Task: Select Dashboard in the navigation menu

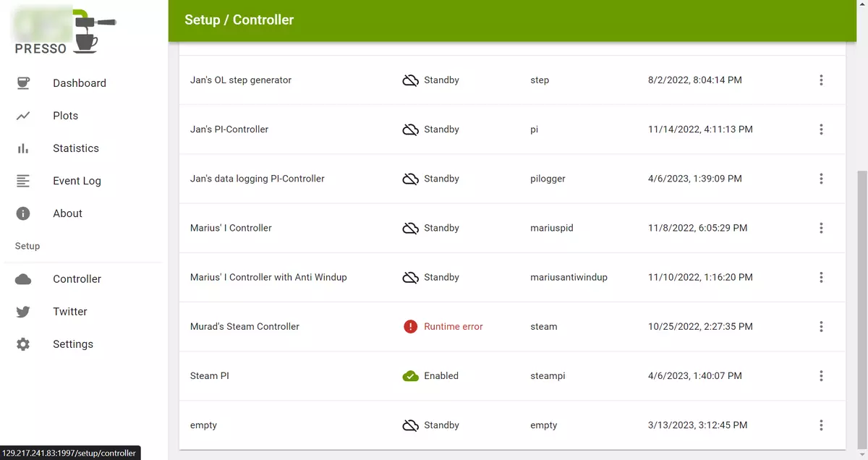Action: 80,82
